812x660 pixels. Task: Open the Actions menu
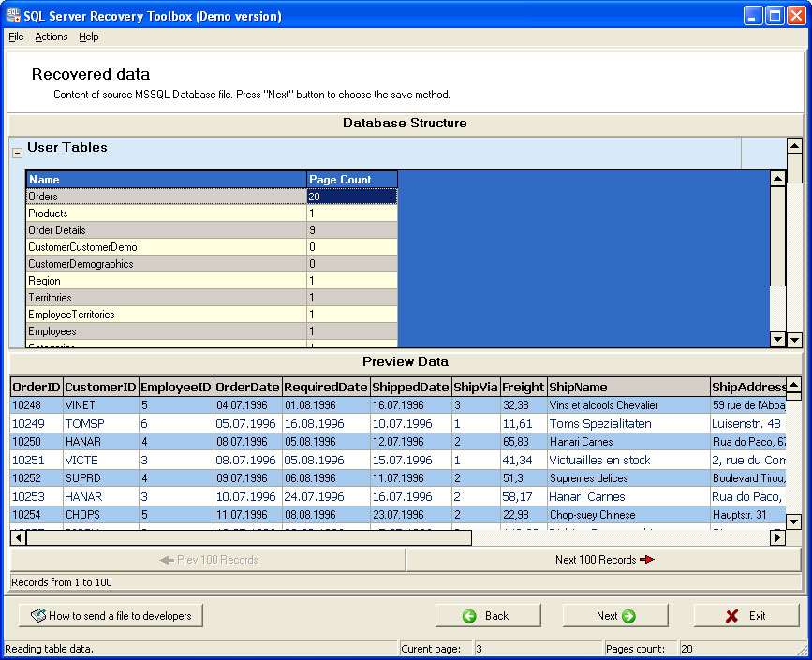pyautogui.click(x=52, y=37)
